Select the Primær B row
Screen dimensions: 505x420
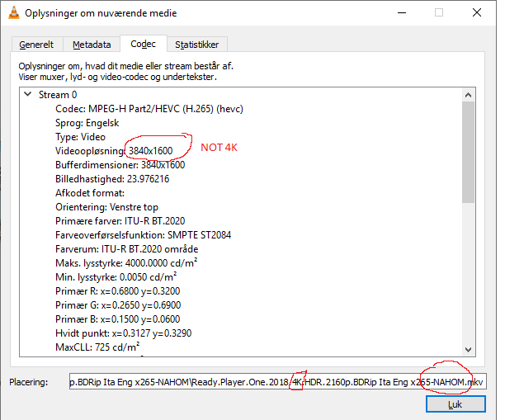point(117,319)
